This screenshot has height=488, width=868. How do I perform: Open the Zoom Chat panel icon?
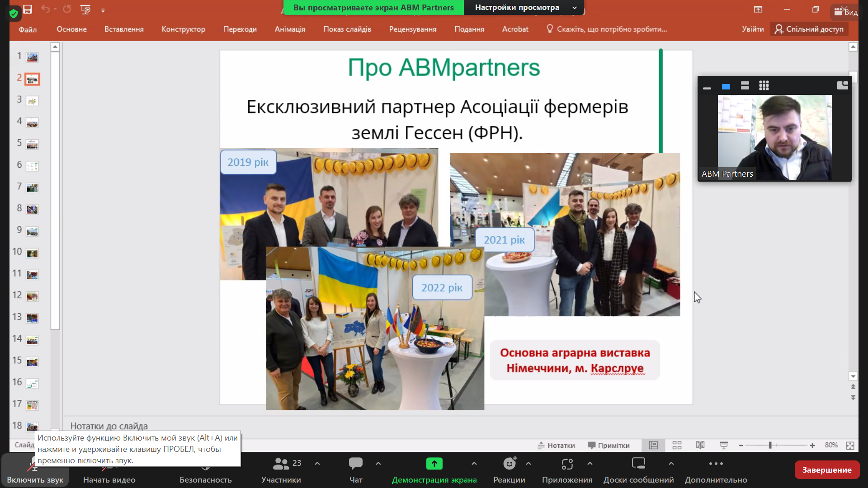point(355,464)
